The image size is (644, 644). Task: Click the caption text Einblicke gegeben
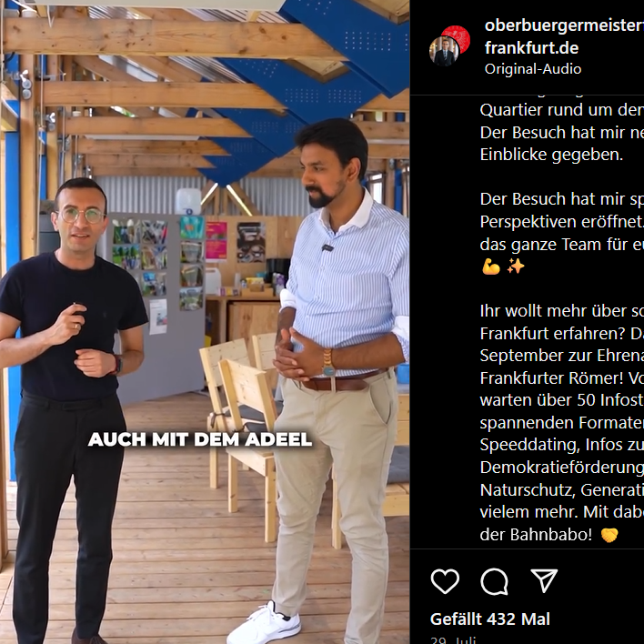551,155
